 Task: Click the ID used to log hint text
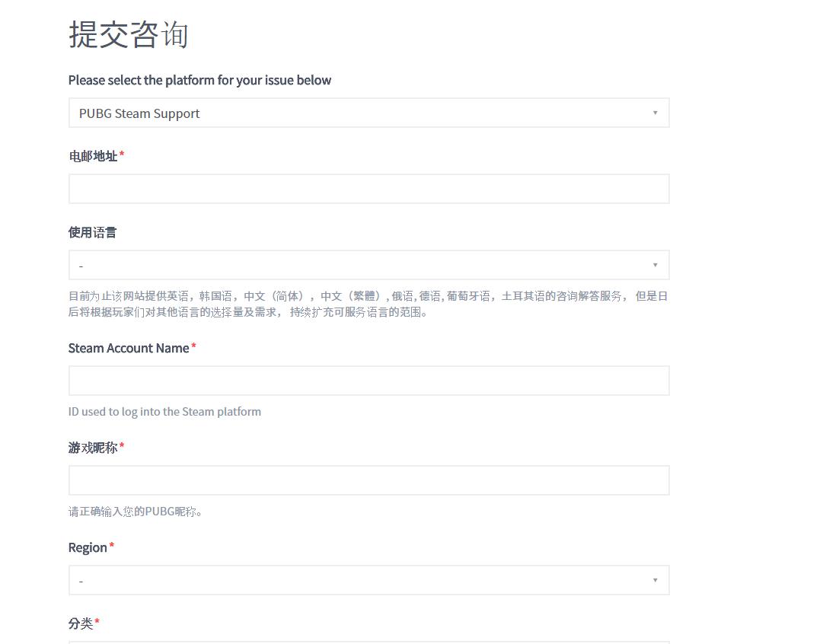click(164, 411)
